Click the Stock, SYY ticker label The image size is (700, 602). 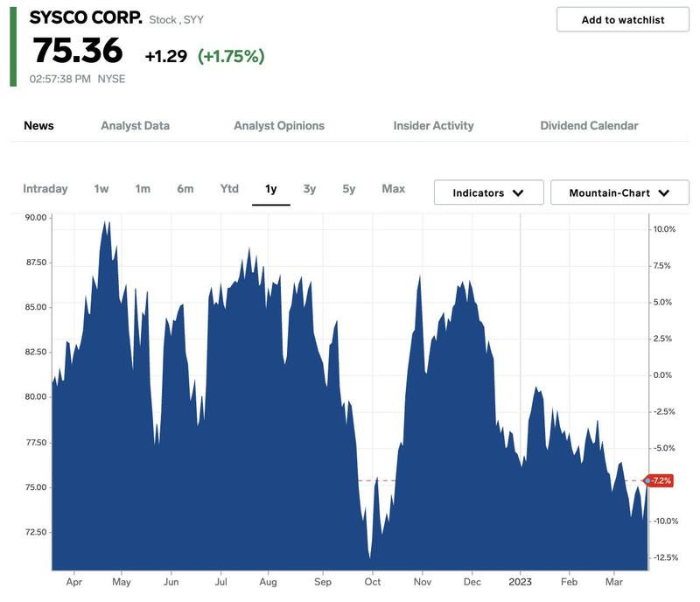click(176, 19)
